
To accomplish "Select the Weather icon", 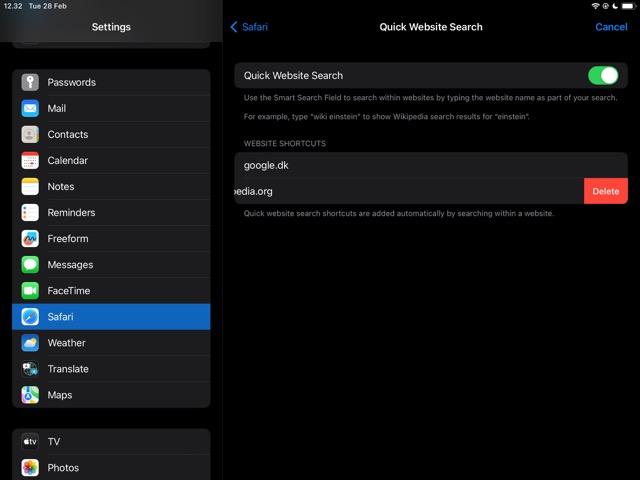I will click(x=30, y=343).
